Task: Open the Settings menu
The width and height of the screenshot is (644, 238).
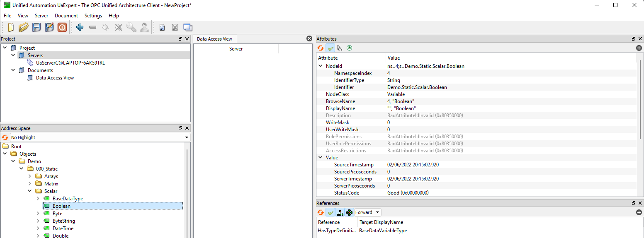Action: point(93,16)
